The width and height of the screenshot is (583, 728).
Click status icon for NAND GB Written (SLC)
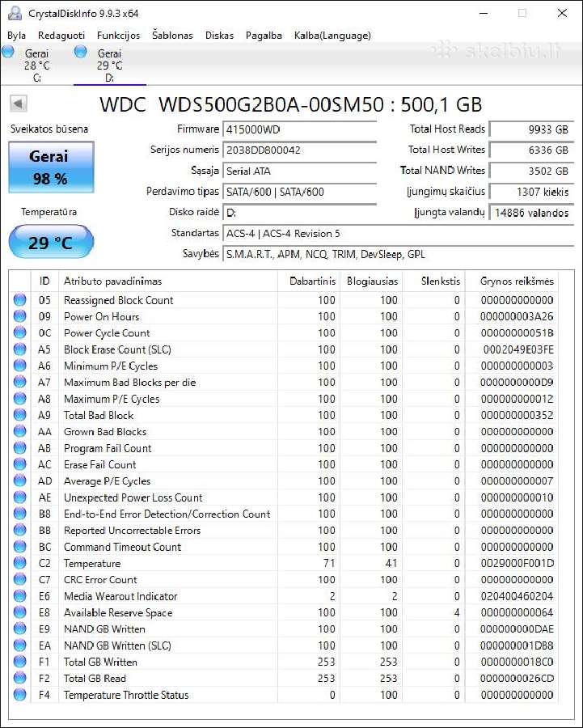click(20, 645)
